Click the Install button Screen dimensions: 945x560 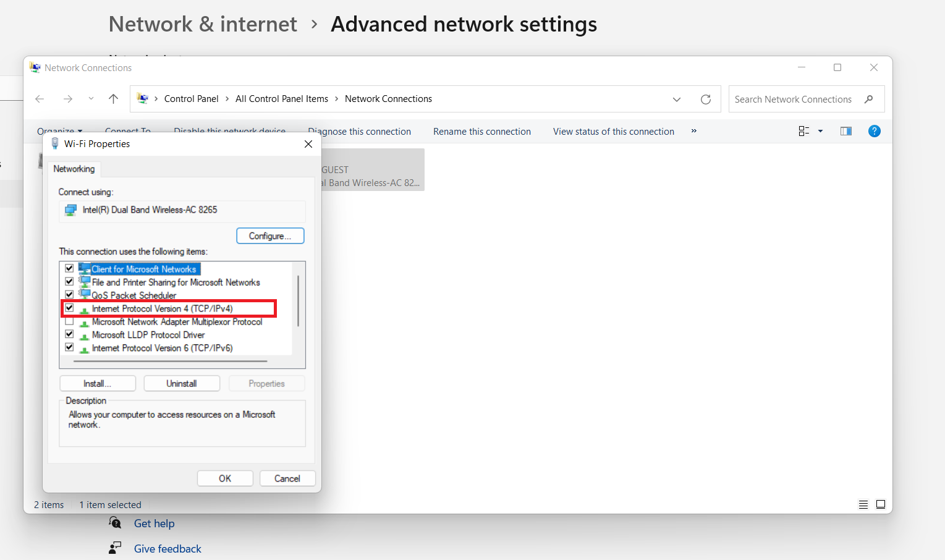(x=98, y=383)
